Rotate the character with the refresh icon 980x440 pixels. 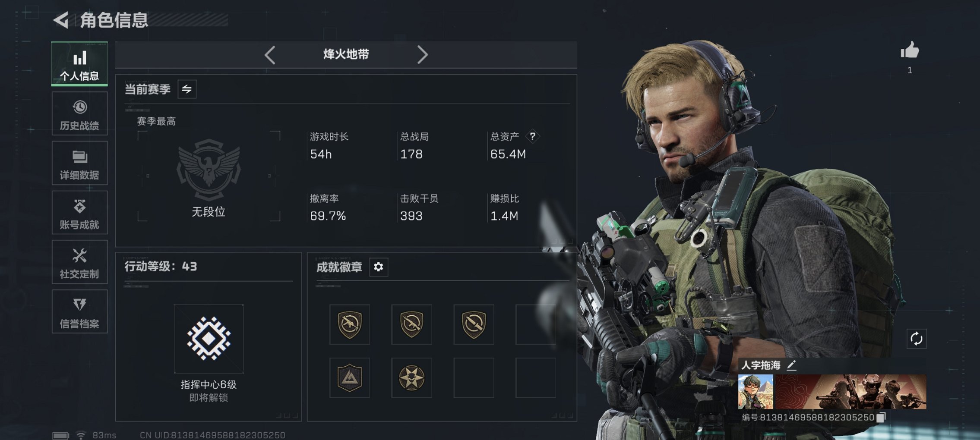click(x=916, y=339)
